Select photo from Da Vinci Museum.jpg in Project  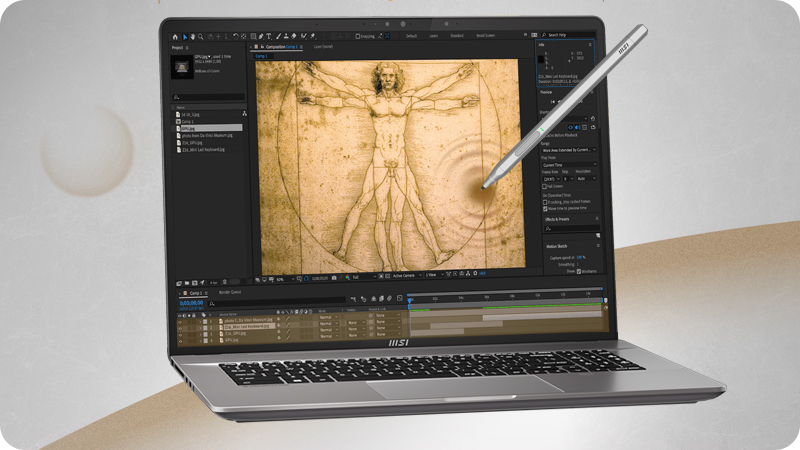207,135
